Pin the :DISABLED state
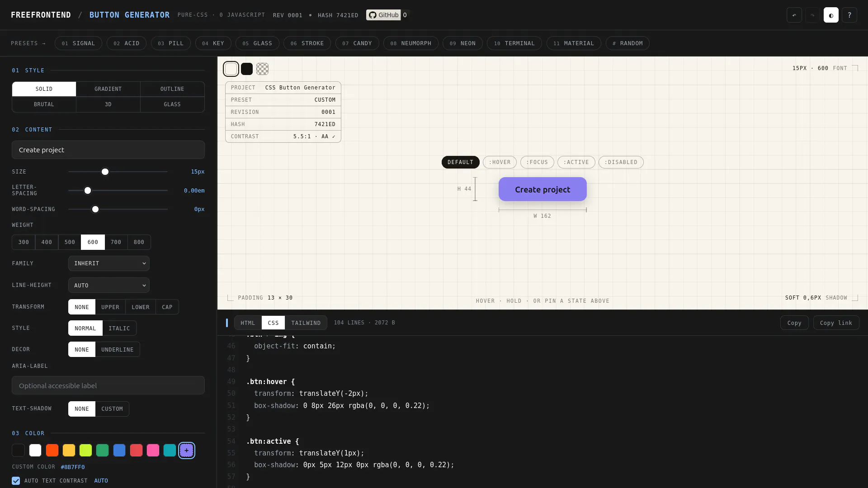This screenshot has height=488, width=868. (x=621, y=162)
